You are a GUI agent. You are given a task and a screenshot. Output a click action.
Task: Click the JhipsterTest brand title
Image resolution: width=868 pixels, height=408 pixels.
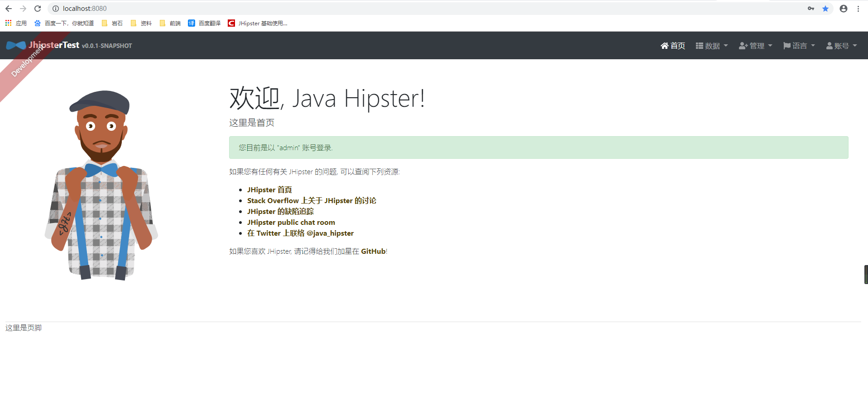[x=54, y=45]
